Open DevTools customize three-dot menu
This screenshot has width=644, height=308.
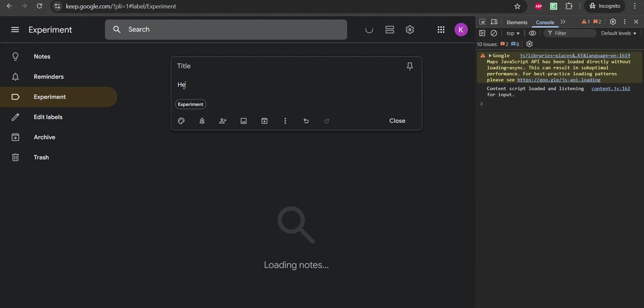(x=624, y=22)
